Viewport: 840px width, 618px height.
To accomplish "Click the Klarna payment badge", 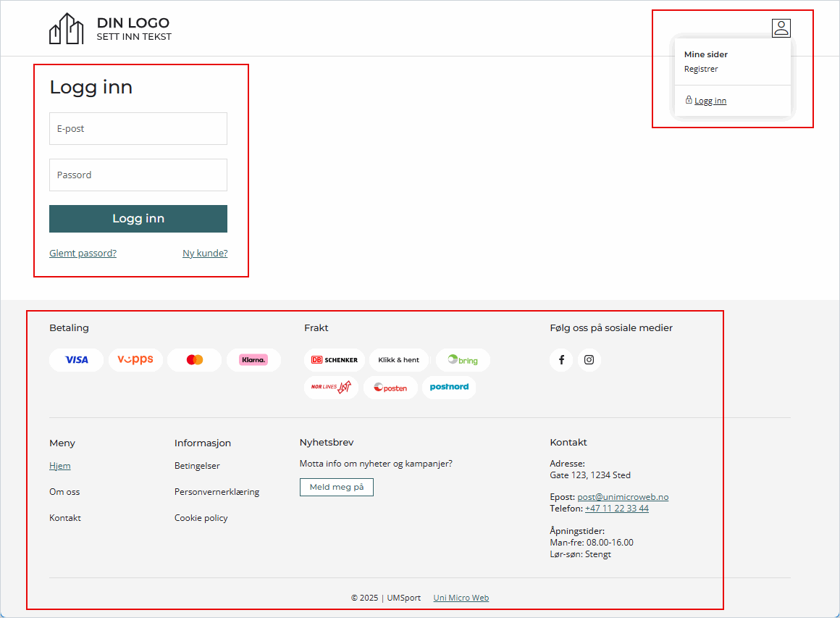I will (x=253, y=360).
